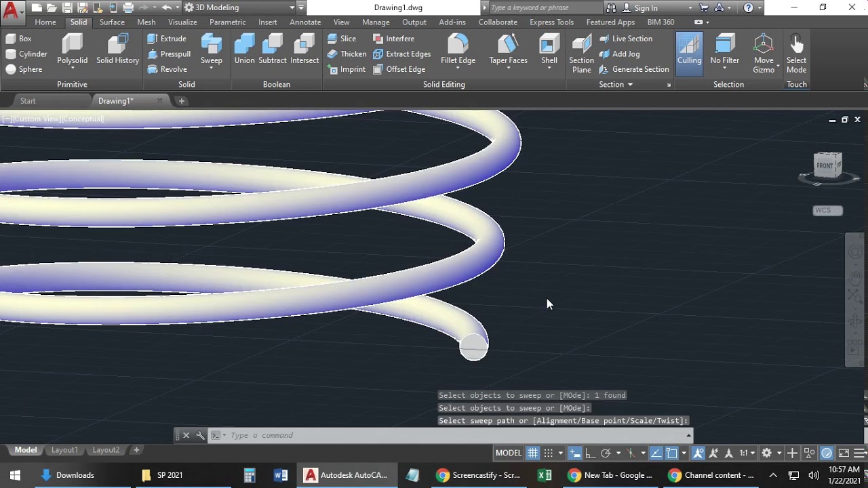Create a Section Plane
The image size is (868, 488).
point(581,53)
